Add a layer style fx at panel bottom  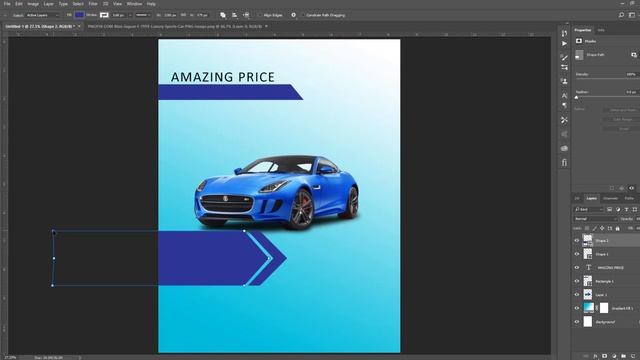pos(595,356)
